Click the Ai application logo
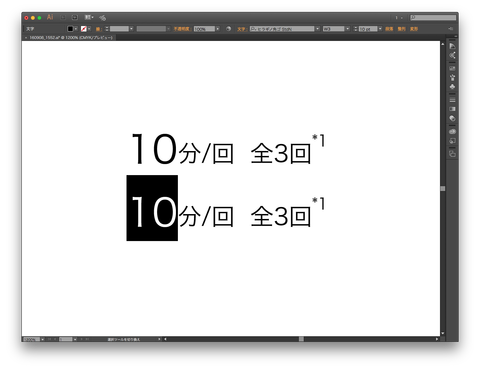The height and width of the screenshot is (371, 480). coord(50,17)
